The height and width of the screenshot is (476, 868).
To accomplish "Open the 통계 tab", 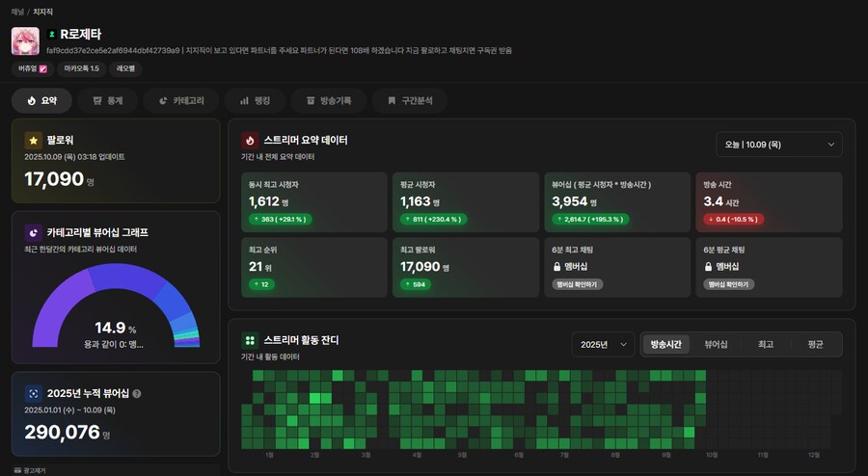I will 107,100.
